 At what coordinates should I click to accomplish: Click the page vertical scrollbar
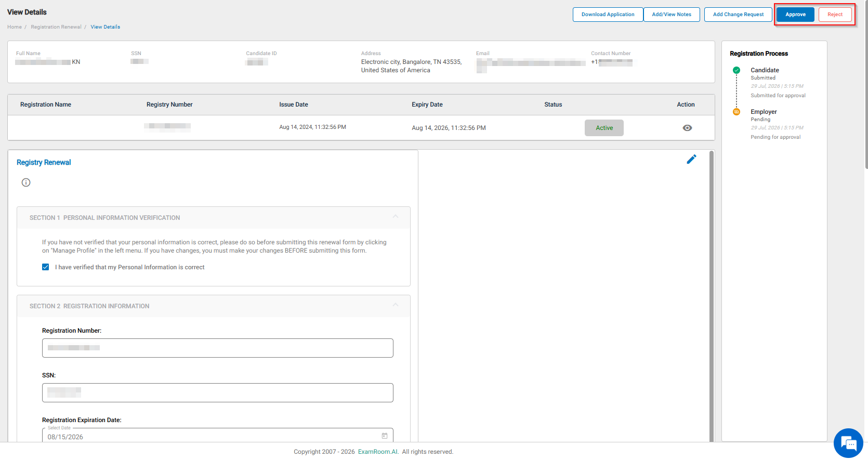point(866,84)
